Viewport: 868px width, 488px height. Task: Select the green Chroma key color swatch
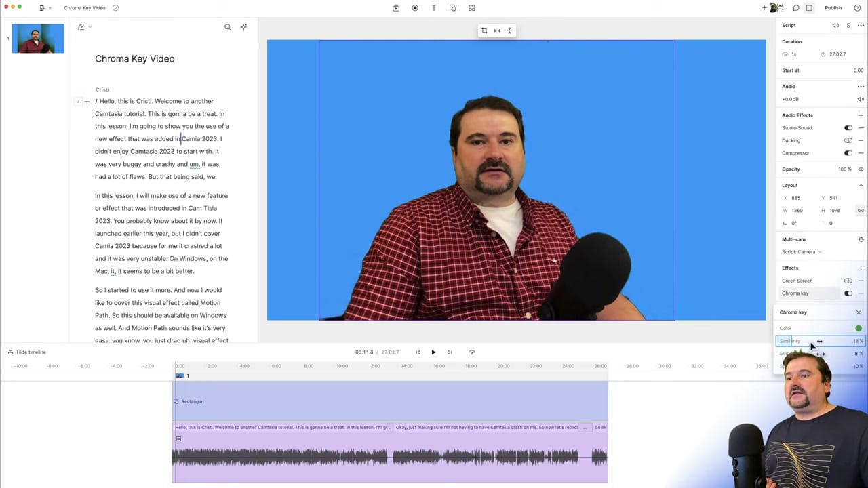tap(859, 328)
